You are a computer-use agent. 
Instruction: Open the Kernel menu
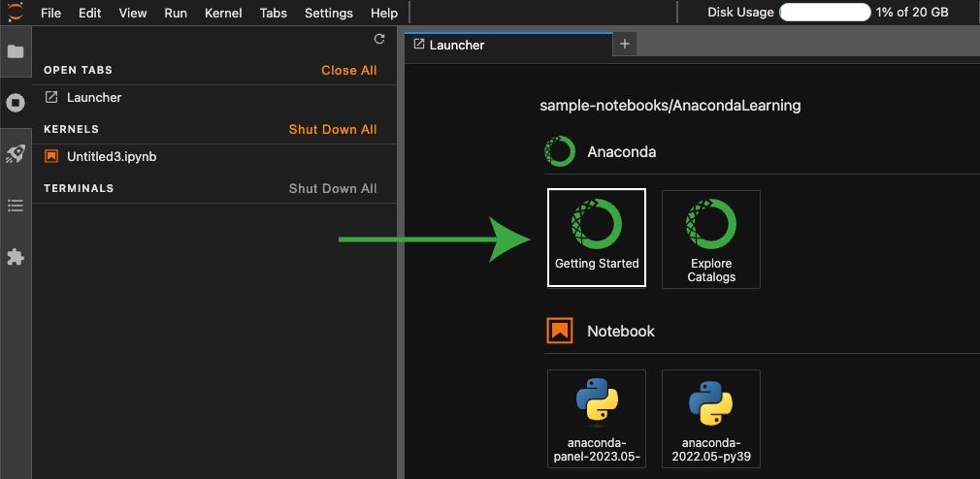pyautogui.click(x=223, y=13)
